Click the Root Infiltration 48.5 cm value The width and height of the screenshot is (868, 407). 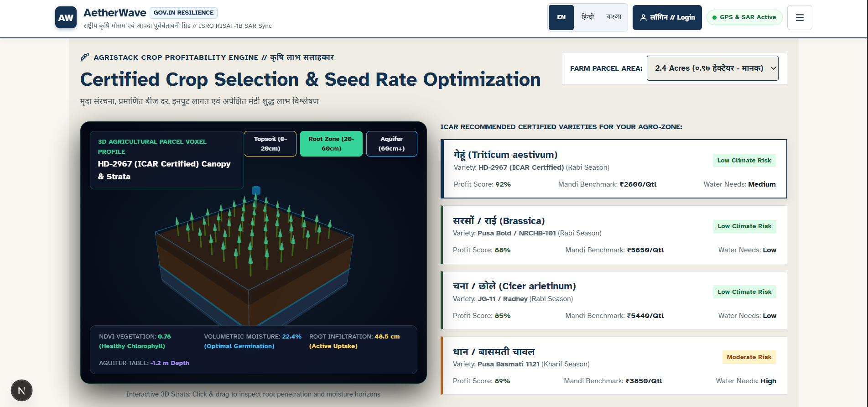point(387,337)
